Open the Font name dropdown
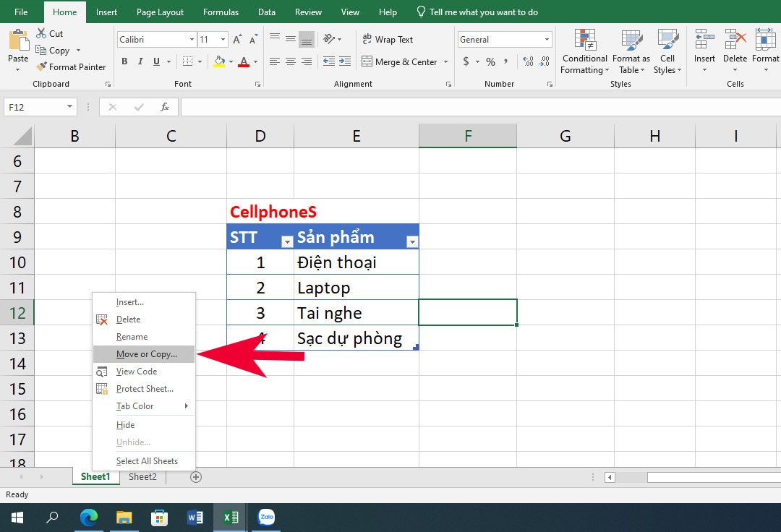 (191, 39)
